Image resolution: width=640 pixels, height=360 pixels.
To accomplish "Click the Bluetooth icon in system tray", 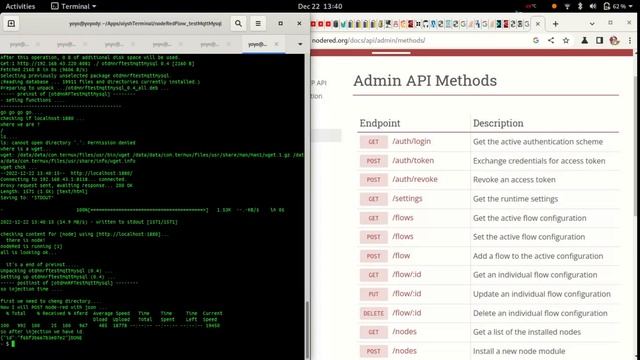I will [580, 6].
